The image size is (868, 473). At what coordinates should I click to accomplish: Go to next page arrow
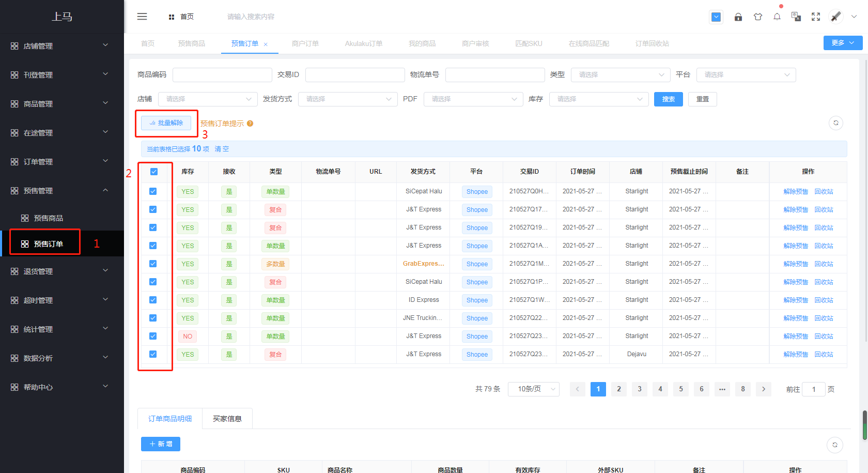[764, 389]
